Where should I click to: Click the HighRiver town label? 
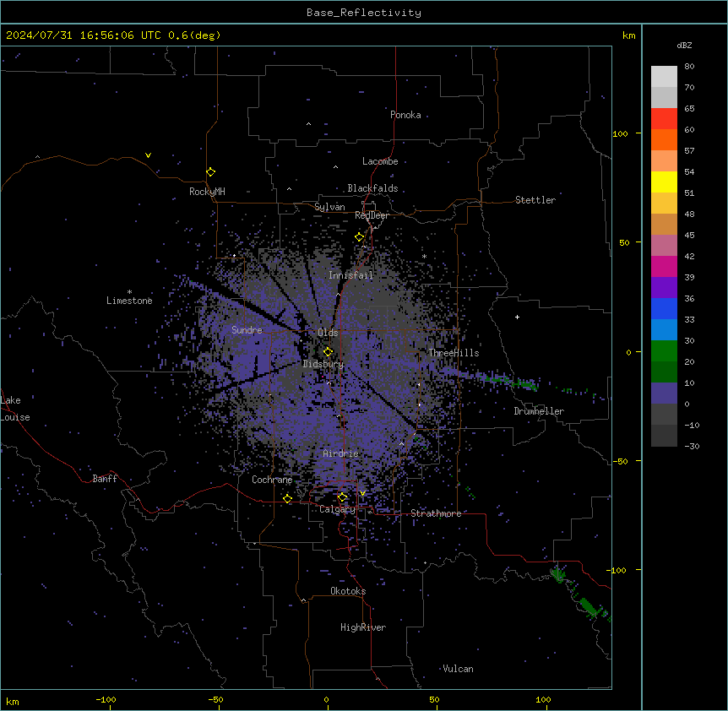point(363,627)
